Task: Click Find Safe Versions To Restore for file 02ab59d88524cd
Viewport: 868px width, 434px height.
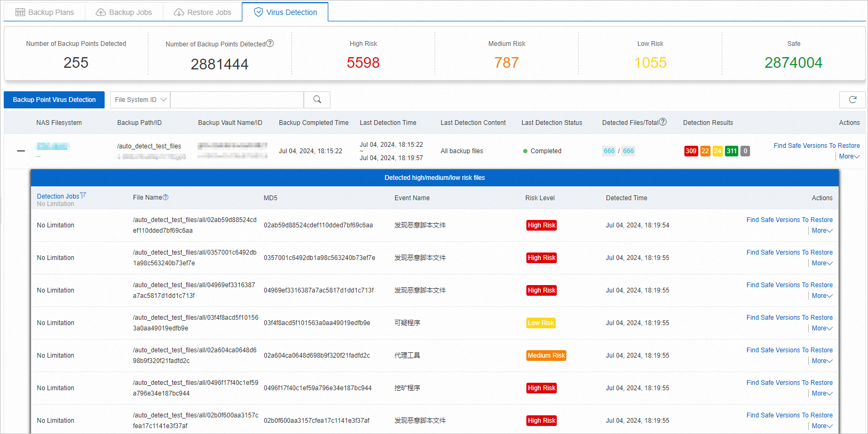Action: point(790,220)
